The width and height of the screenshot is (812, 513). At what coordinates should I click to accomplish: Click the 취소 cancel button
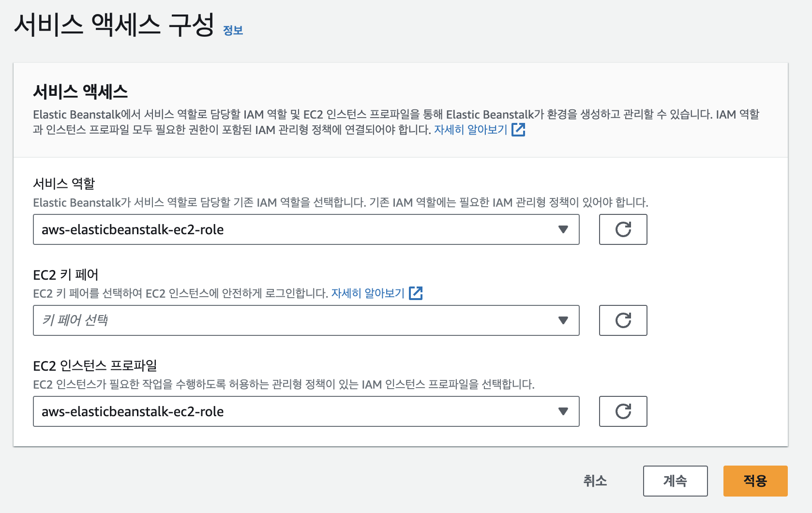click(x=595, y=481)
